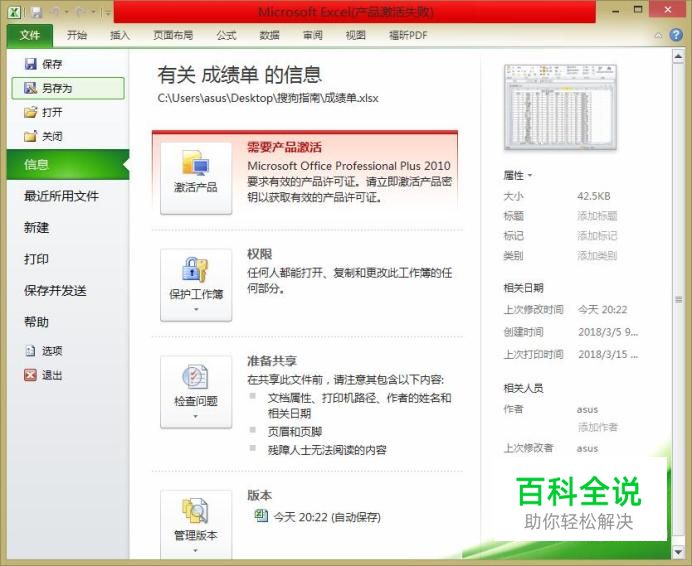This screenshot has width=692, height=566.
Task: Maximize the Excel window
Action: point(638,10)
